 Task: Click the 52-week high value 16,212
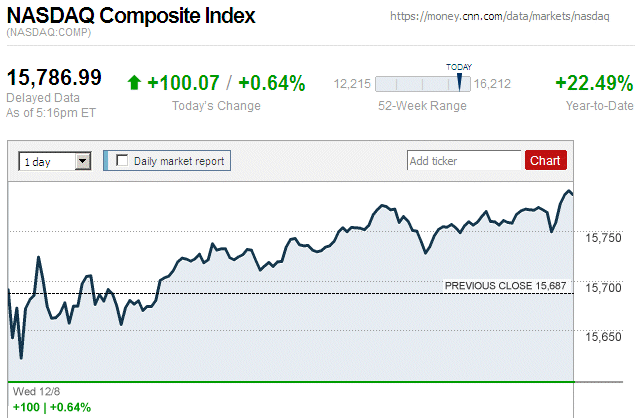coord(493,84)
